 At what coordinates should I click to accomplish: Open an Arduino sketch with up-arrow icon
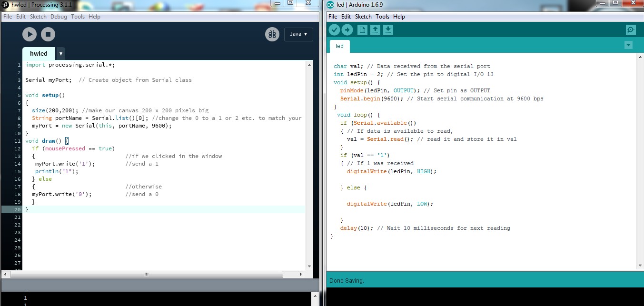point(375,30)
